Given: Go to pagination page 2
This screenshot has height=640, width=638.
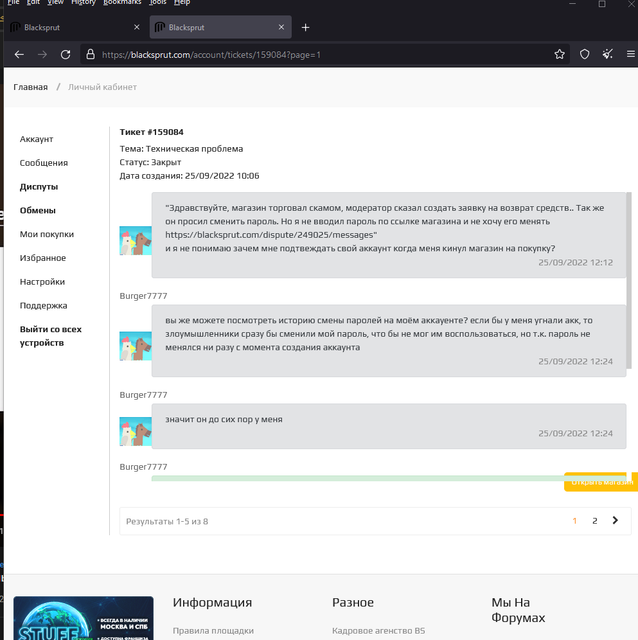Looking at the screenshot, I should coord(595,521).
